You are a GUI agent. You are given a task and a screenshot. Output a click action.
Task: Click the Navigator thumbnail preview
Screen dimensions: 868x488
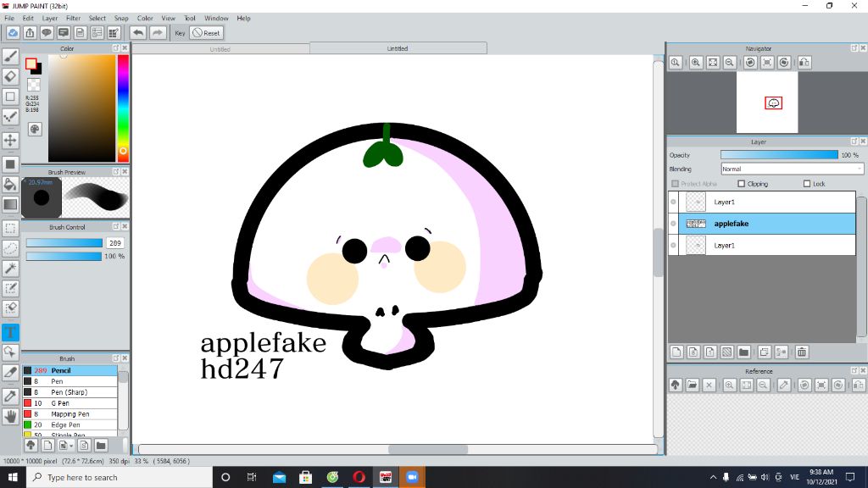pos(767,103)
